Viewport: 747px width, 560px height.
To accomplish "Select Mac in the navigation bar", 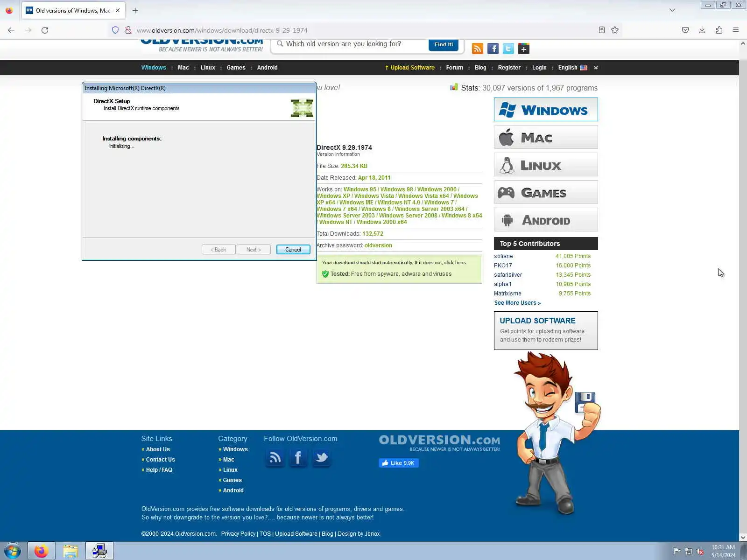I will click(x=183, y=68).
